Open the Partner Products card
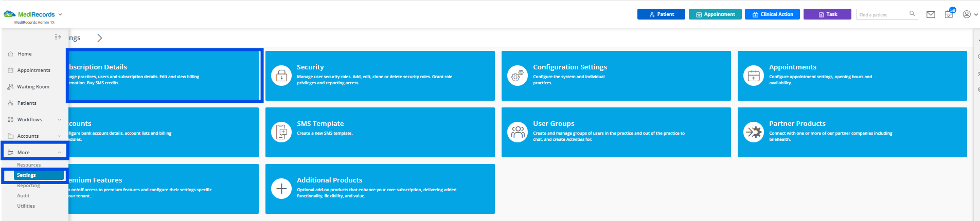Image resolution: width=980 pixels, height=221 pixels. pos(852,132)
